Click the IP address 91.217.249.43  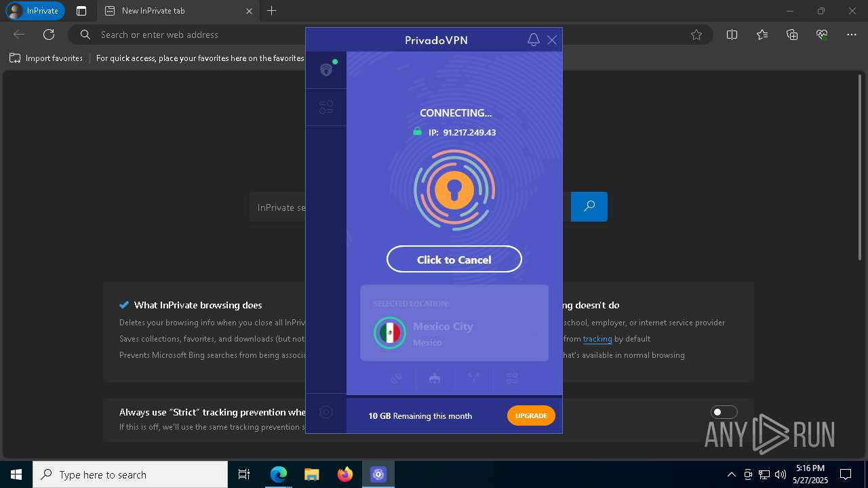469,132
